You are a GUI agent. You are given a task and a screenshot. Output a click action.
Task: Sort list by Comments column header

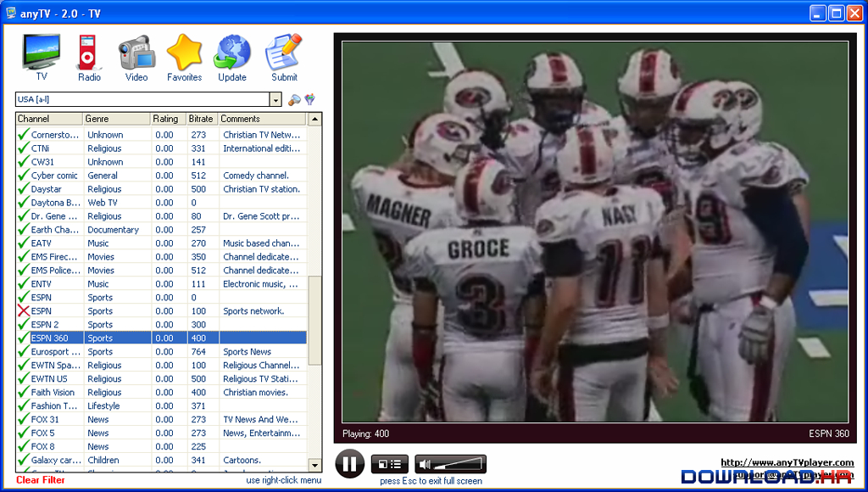(262, 119)
